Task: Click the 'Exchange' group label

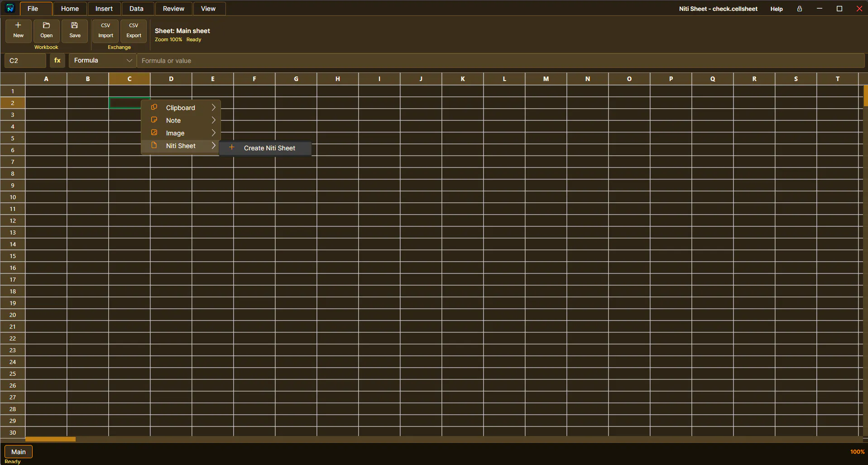Action: (119, 47)
